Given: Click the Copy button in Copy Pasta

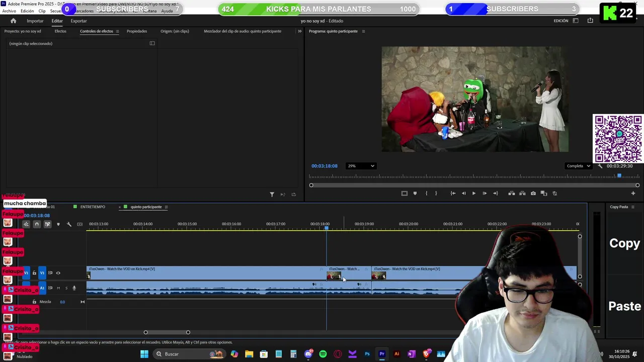Looking at the screenshot, I should pyautogui.click(x=625, y=243).
